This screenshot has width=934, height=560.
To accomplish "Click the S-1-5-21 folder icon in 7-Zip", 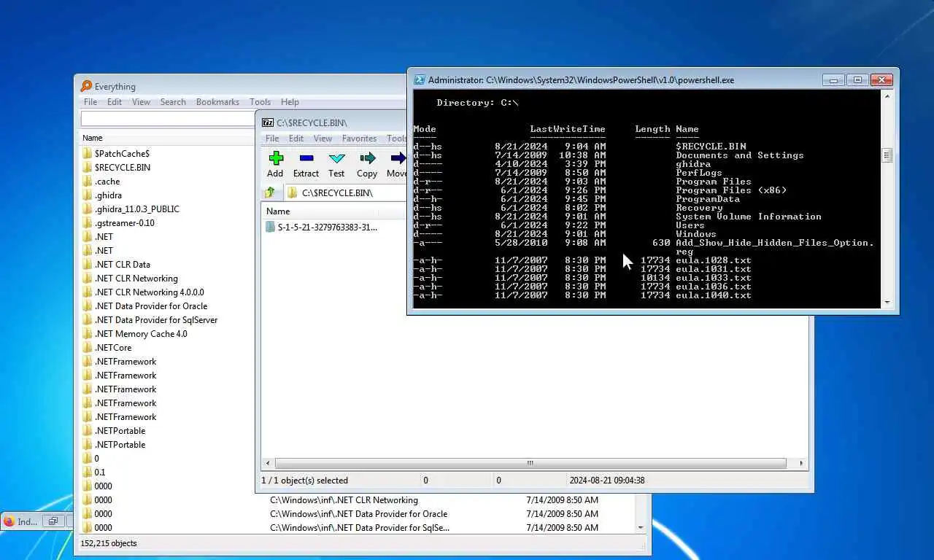I will (x=270, y=227).
